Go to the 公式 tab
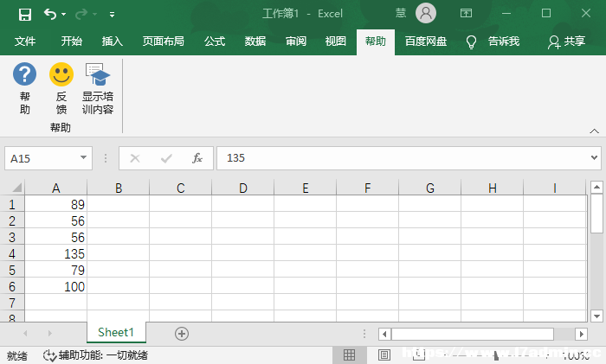The height and width of the screenshot is (364, 606). tap(215, 42)
